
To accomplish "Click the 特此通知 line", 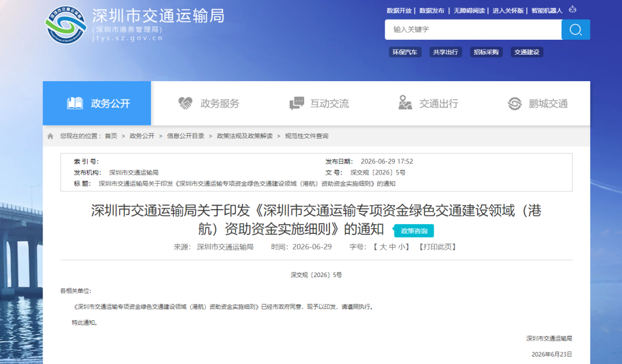I will (x=85, y=323).
